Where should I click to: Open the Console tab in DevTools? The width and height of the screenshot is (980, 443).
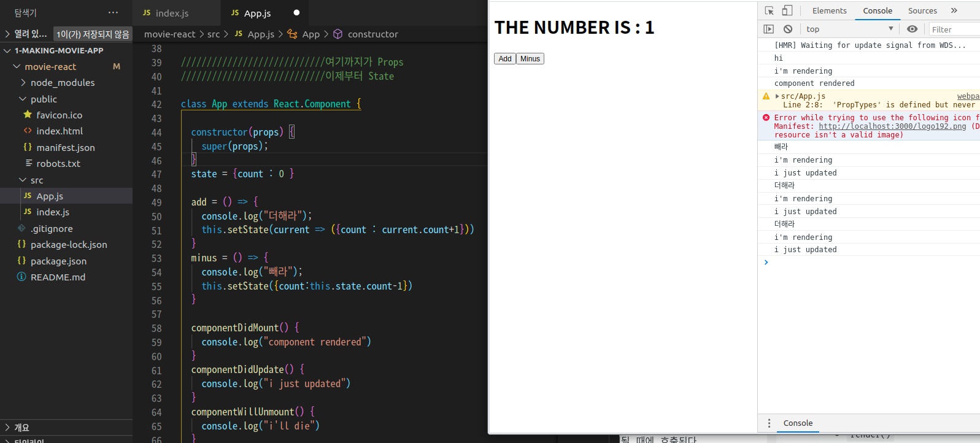point(878,10)
